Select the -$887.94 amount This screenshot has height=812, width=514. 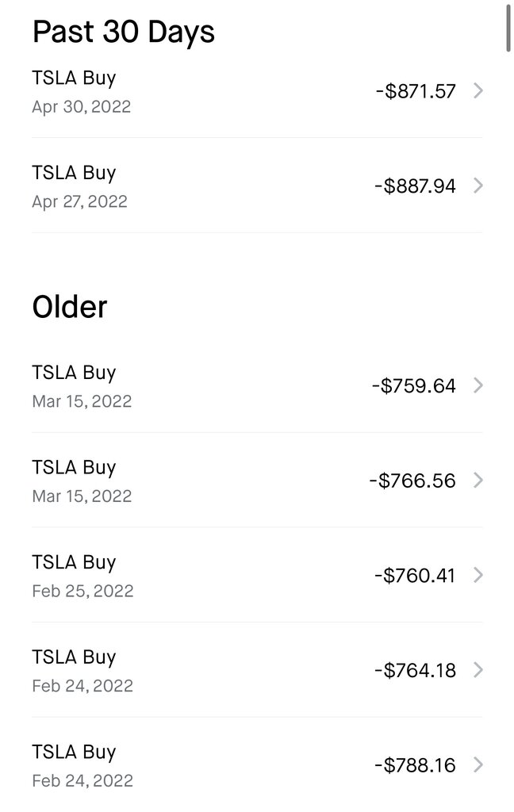coord(415,186)
